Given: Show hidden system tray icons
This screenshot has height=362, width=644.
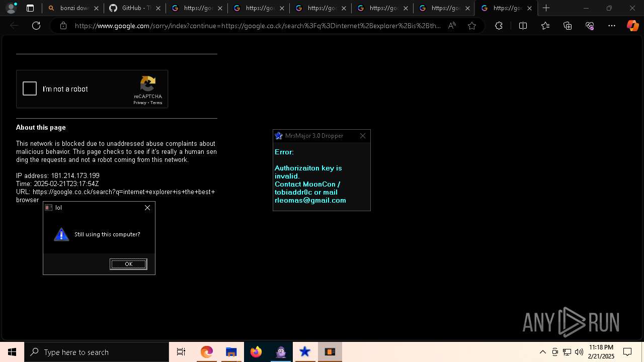Looking at the screenshot, I should click(x=542, y=352).
